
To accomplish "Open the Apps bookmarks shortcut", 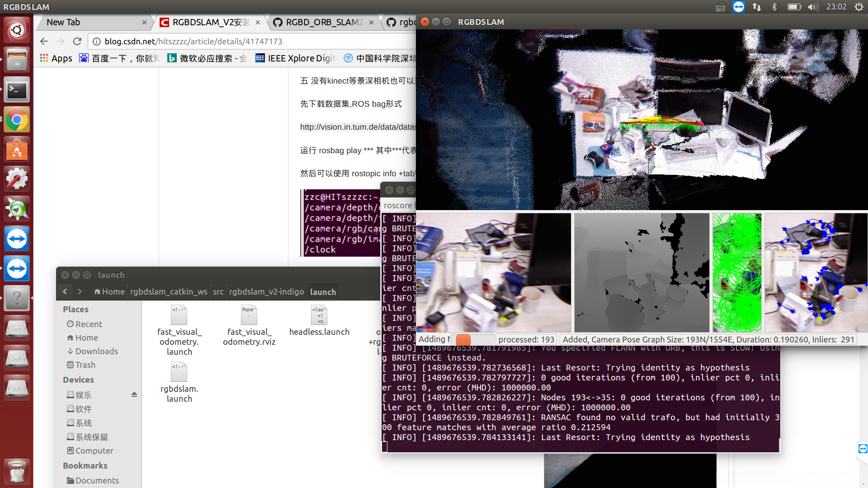I will (x=56, y=58).
